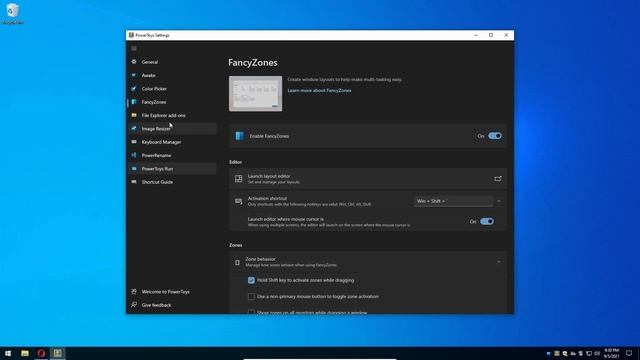Screen dimensions: 640x360
Task: Select the FancyZones sidebar item
Action: point(172,102)
